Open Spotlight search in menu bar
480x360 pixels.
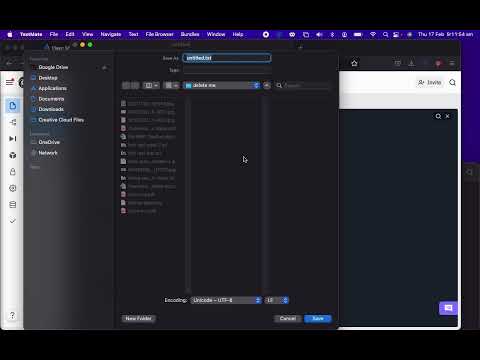(x=385, y=34)
